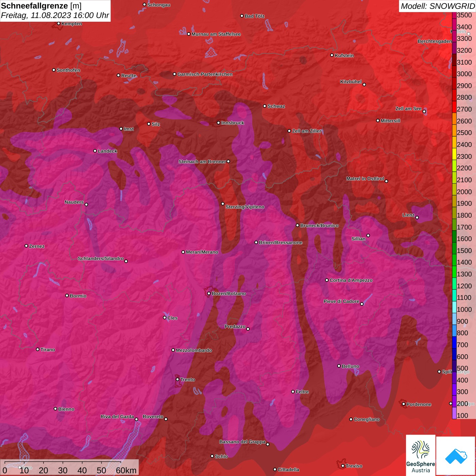Click the 1500 green legend swatch

coord(454,248)
